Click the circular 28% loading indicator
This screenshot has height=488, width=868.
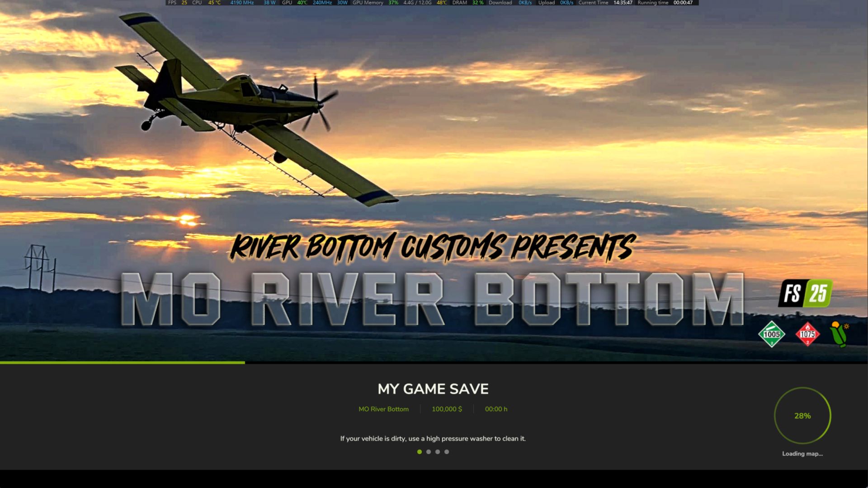[x=802, y=416]
